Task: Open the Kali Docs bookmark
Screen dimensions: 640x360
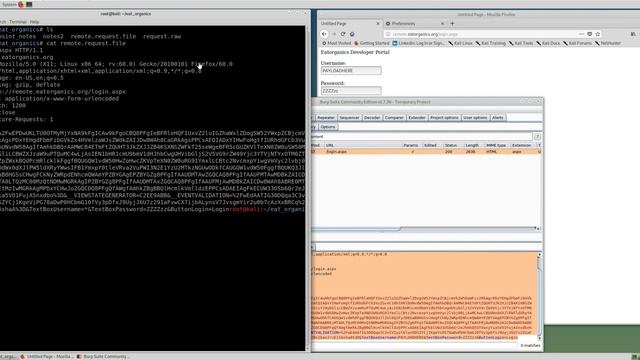Action: coord(548,43)
